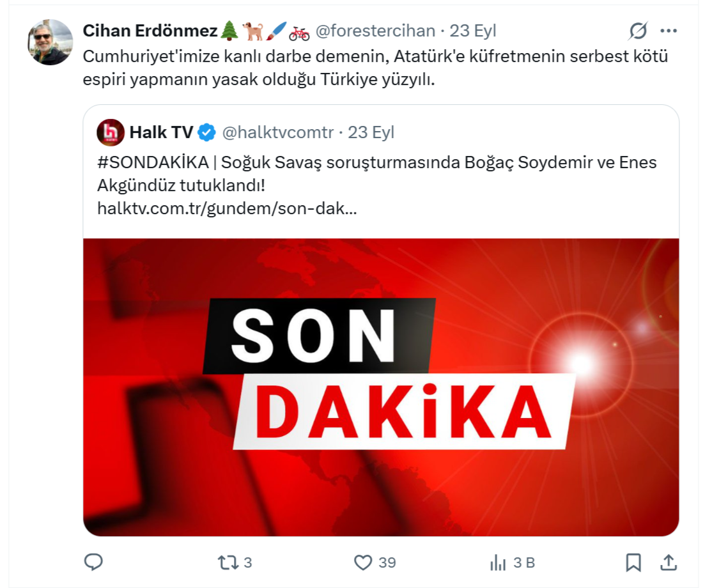Follow the halktv.com.tr/gundem link
The height and width of the screenshot is (588, 712).
click(x=227, y=208)
